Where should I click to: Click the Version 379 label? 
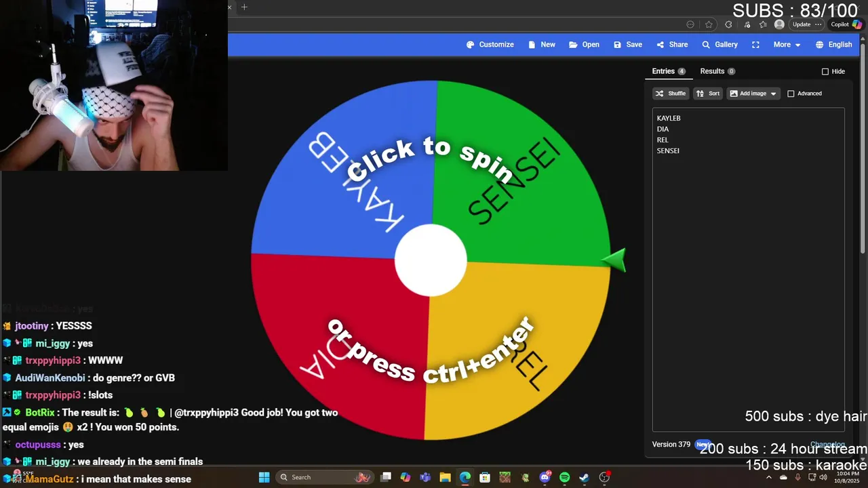pyautogui.click(x=671, y=444)
